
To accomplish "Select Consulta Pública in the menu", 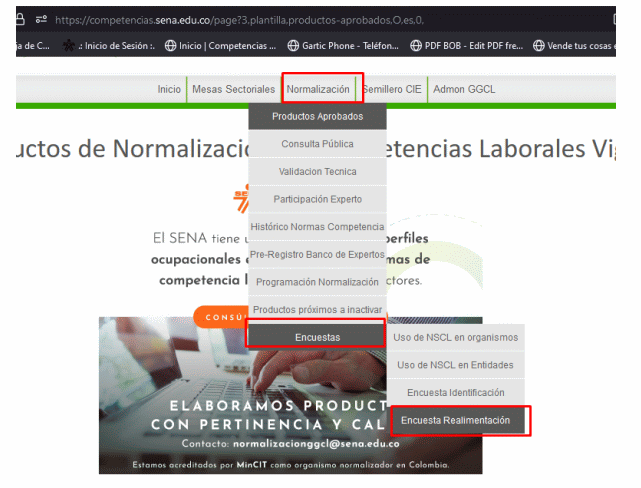I will (317, 144).
